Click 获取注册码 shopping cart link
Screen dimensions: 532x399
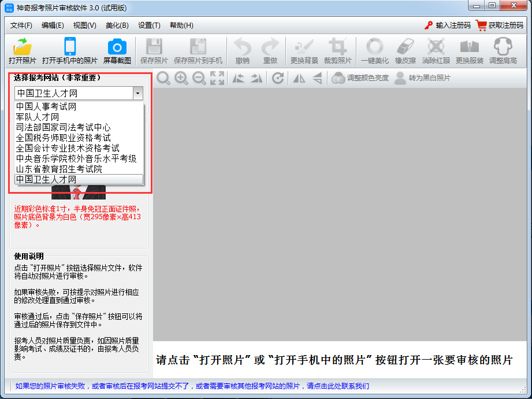[500, 25]
